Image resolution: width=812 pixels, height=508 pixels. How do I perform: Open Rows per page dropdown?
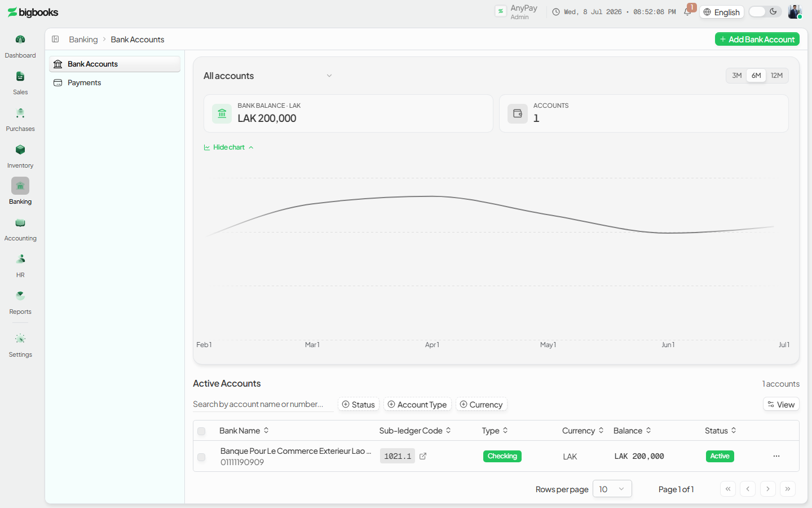612,489
